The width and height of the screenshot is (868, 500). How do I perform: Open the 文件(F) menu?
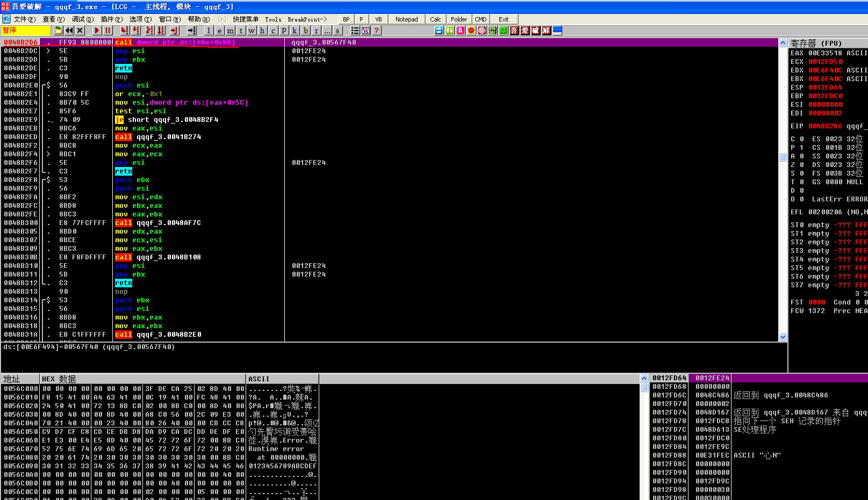pyautogui.click(x=25, y=19)
